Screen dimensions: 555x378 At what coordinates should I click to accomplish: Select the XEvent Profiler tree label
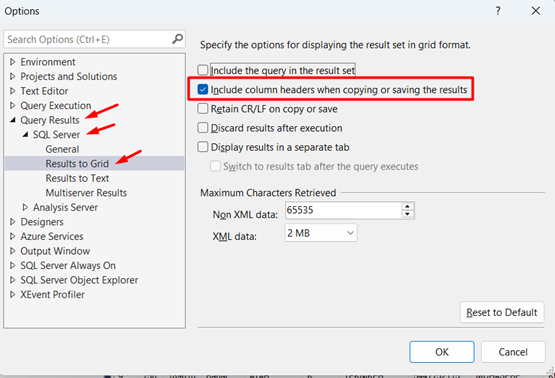click(x=52, y=294)
